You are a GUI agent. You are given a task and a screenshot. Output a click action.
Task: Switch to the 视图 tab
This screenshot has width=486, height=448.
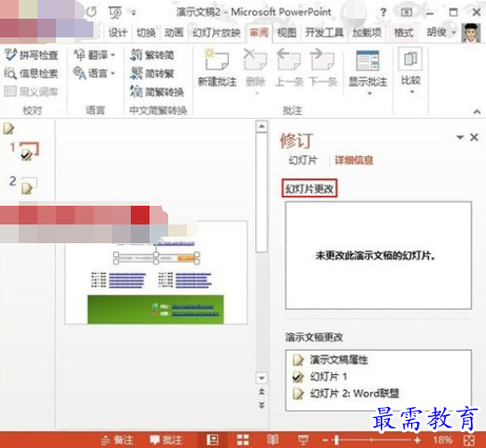click(287, 33)
